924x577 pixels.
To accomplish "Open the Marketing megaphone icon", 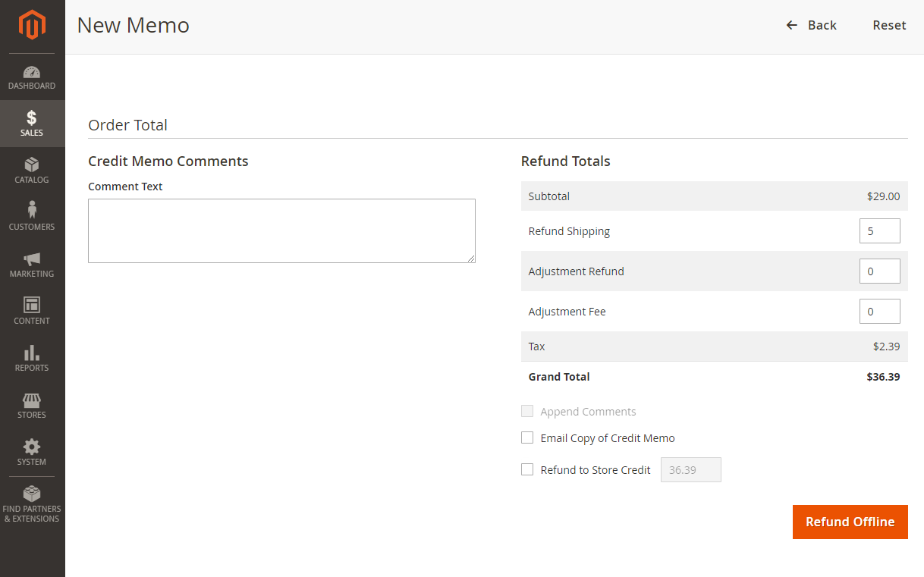I will coord(32,259).
